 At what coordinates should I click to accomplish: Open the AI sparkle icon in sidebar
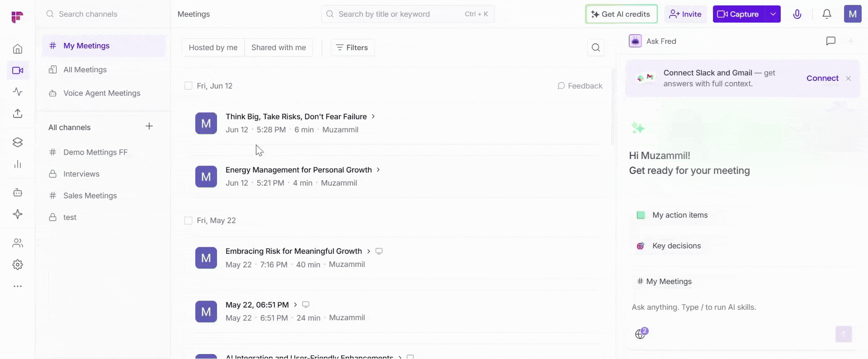[18, 214]
